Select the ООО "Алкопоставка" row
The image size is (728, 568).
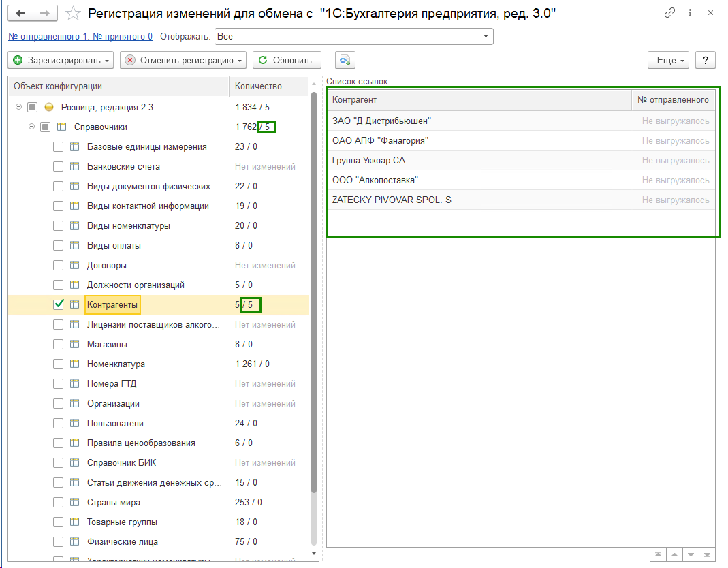pyautogui.click(x=521, y=180)
